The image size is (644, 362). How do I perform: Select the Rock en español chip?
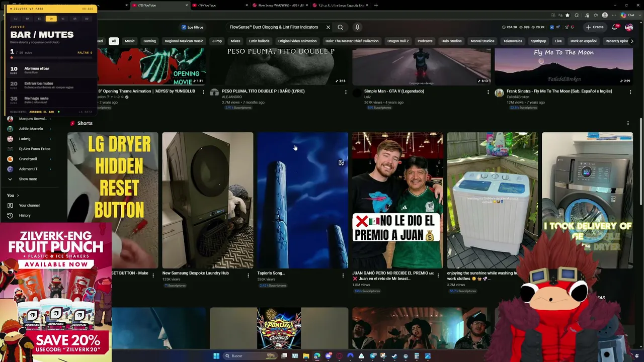coord(583,41)
